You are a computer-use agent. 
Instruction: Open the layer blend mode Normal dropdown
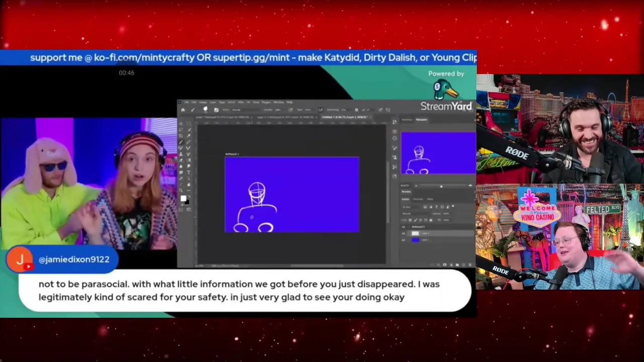point(416,214)
